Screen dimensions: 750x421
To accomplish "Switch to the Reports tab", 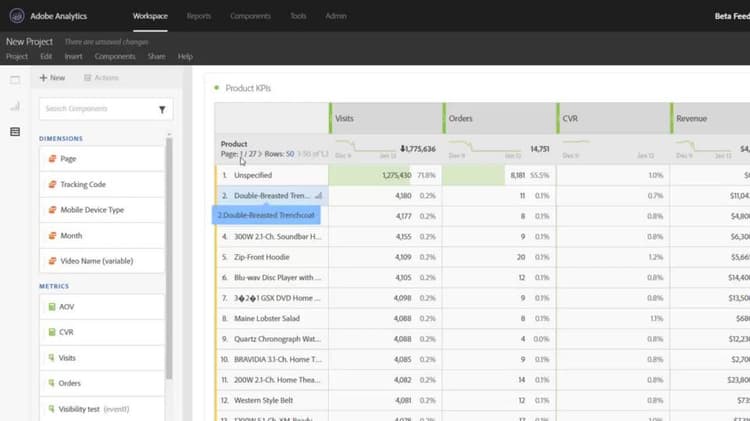I will click(x=199, y=16).
